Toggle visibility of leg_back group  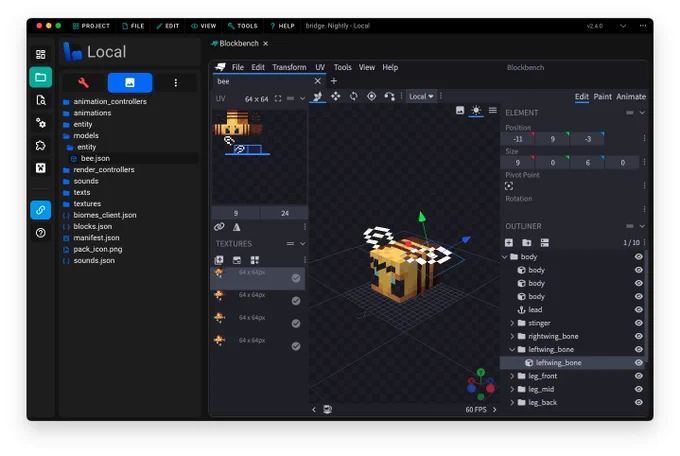[639, 403]
